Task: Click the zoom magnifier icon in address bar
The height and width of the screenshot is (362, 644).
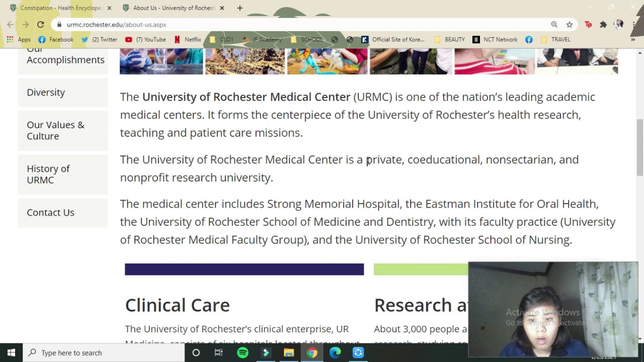Action: coord(554,24)
